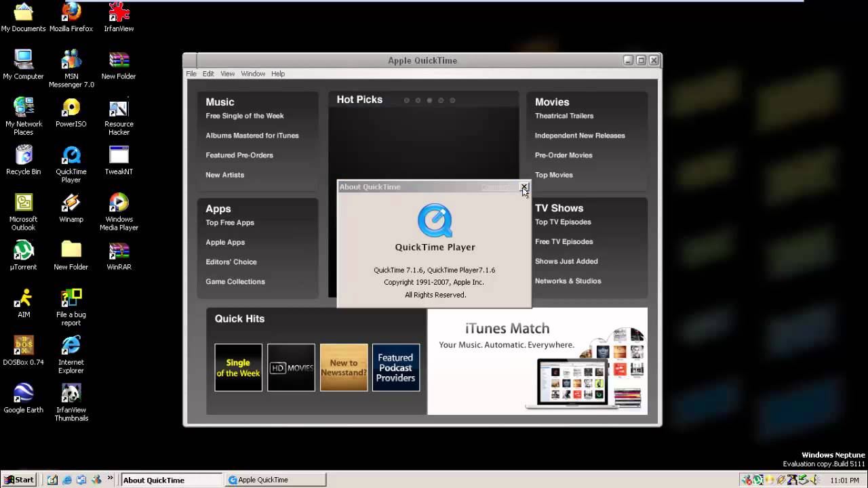Launch the Microsoft Outlook shortcut
Viewport: 868px width, 488px height.
coord(23,211)
